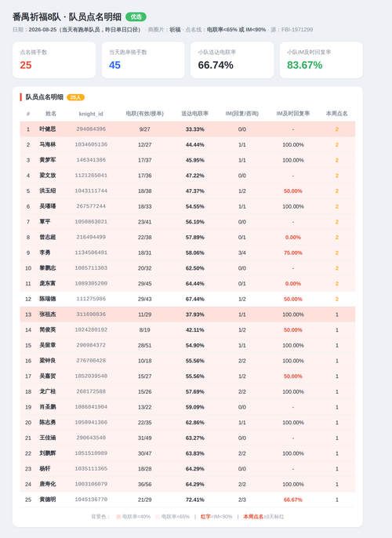392x538 pixels.
Task: Click the 小队送达电联率 value 66.74%
Action: [216, 65]
